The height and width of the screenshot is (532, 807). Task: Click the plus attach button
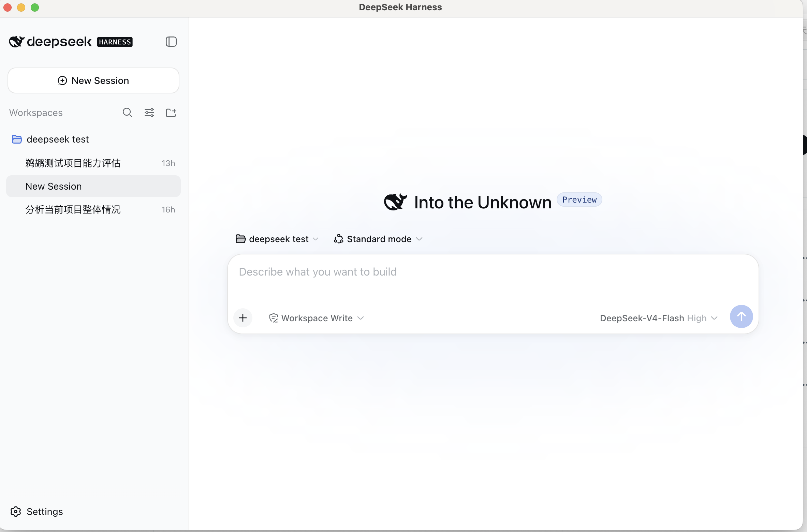243,318
